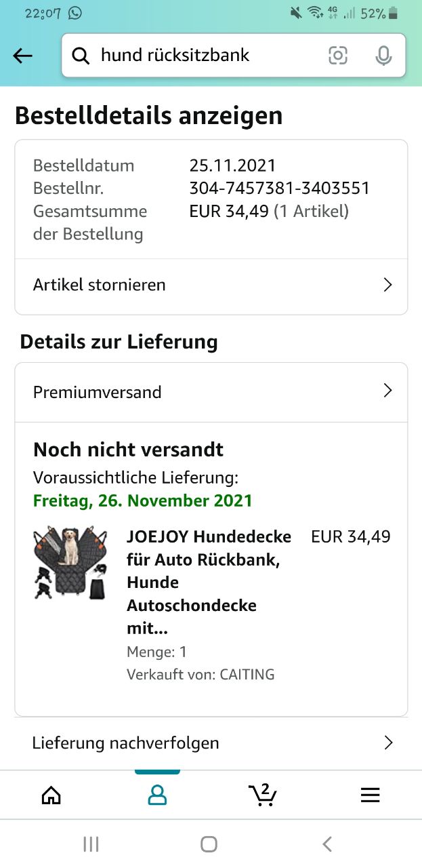This screenshot has width=422, height=868.
Task: Select Artikel stornieren row
Action: (203, 285)
